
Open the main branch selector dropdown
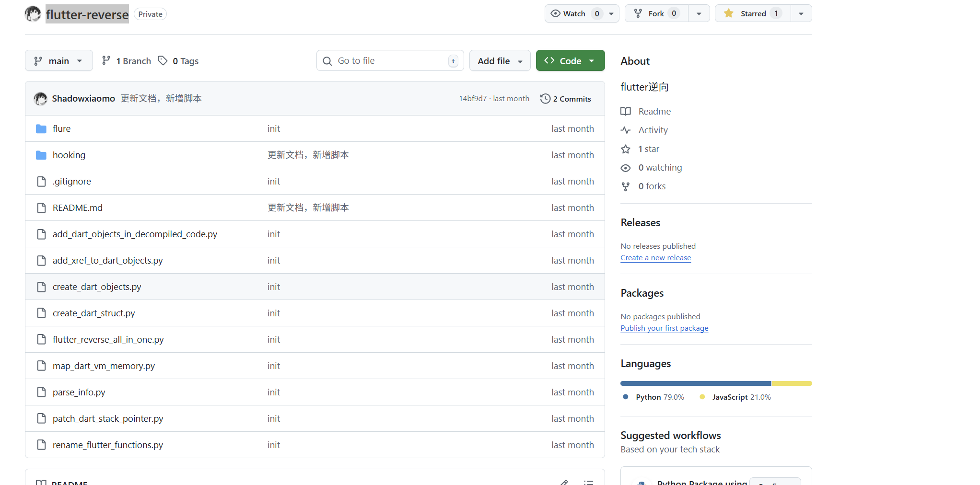pos(58,61)
